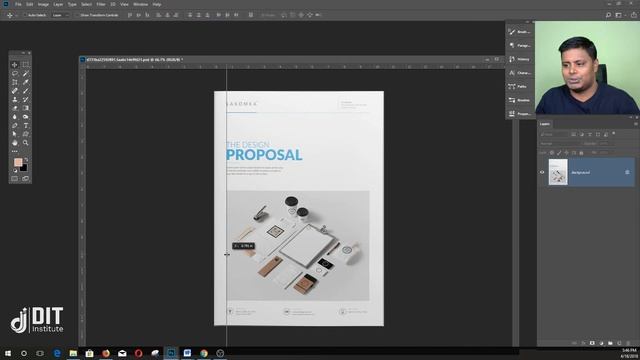The height and width of the screenshot is (360, 640).
Task: Toggle the Auto-Select checkbox
Action: (x=25, y=15)
